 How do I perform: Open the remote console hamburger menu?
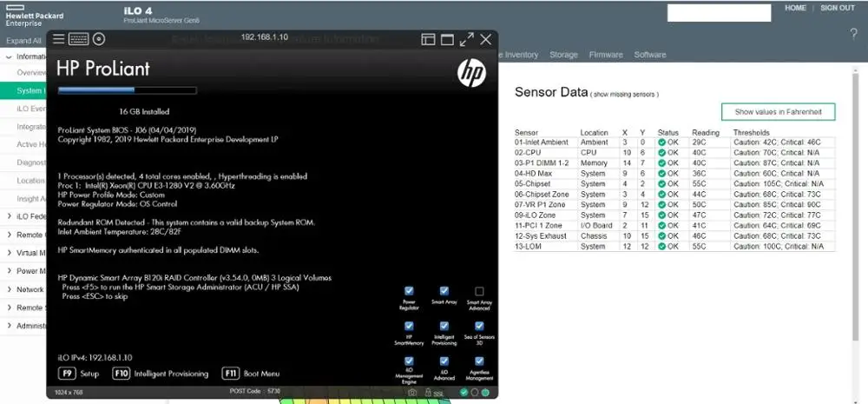pos(59,39)
